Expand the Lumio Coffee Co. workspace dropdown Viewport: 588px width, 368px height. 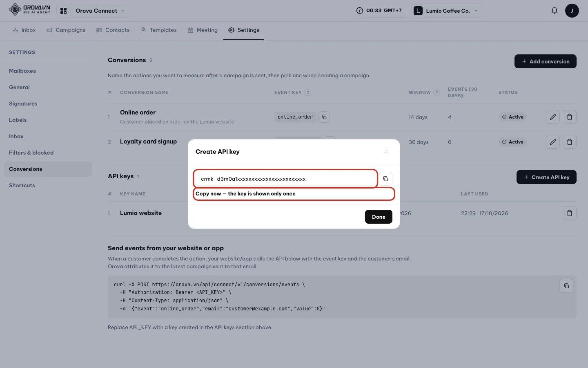point(447,11)
